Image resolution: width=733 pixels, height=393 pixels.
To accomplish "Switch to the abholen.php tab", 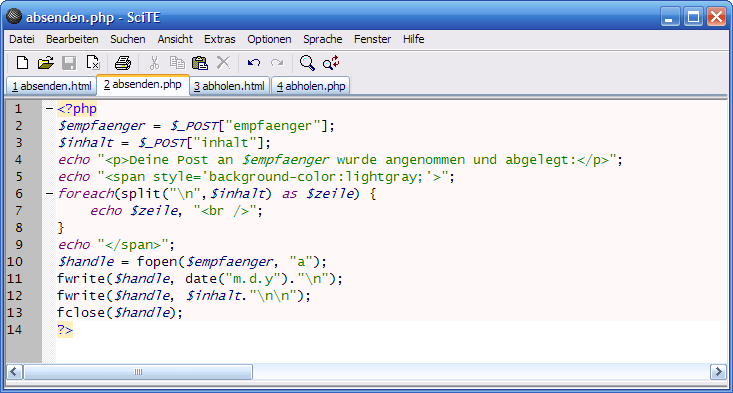I will coord(310,86).
